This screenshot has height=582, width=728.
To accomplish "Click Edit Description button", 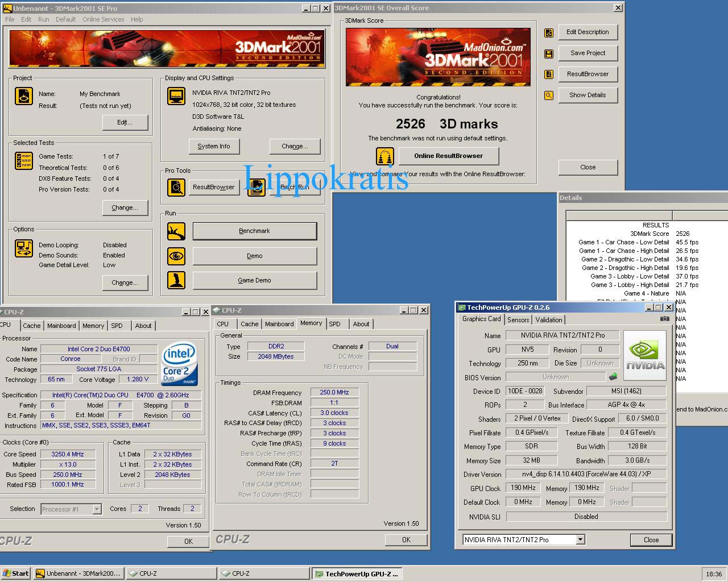I will tap(588, 32).
